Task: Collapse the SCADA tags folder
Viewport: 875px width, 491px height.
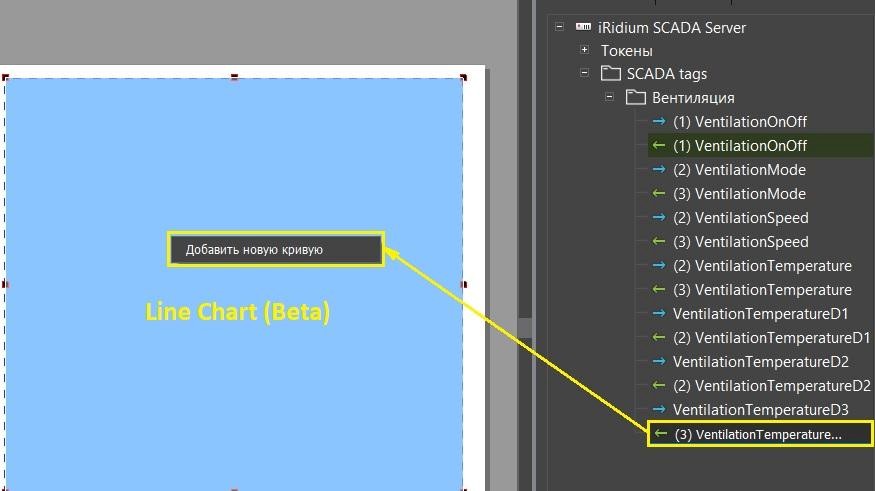Action: [x=585, y=73]
